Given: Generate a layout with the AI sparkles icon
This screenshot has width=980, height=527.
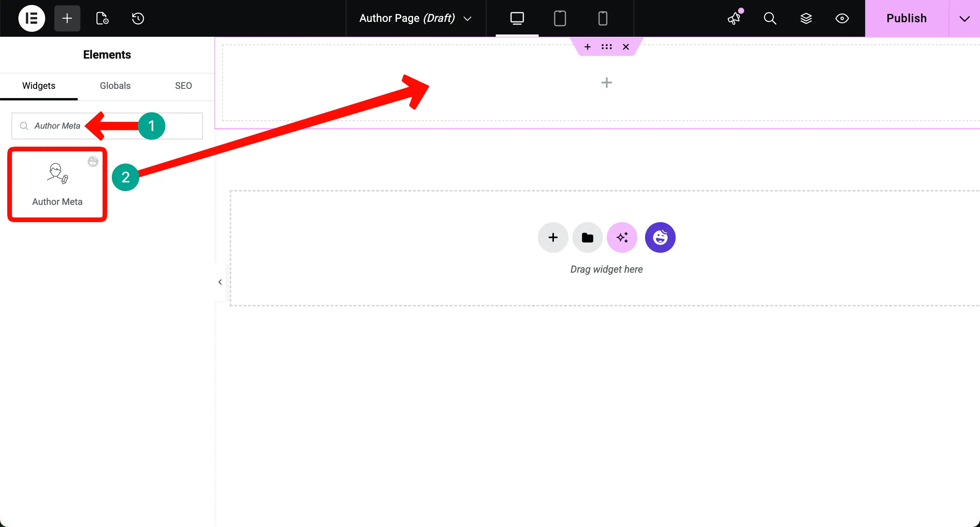Looking at the screenshot, I should 622,237.
